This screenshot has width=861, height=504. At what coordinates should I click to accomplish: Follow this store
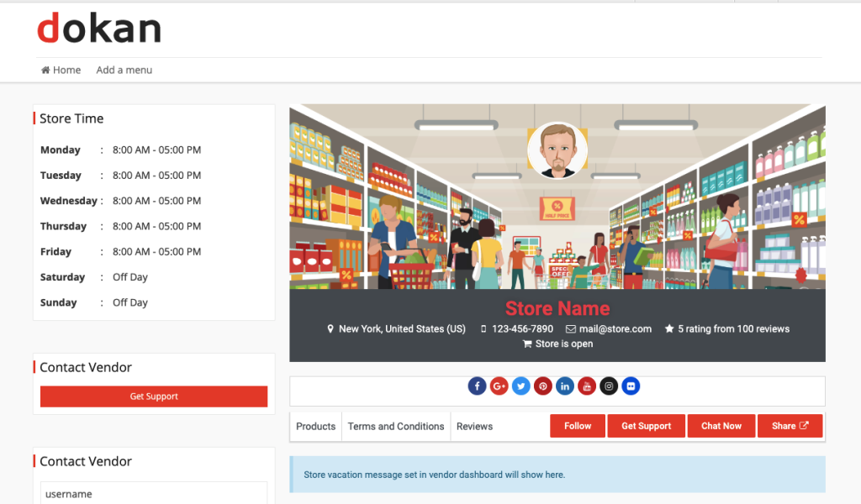pos(578,426)
